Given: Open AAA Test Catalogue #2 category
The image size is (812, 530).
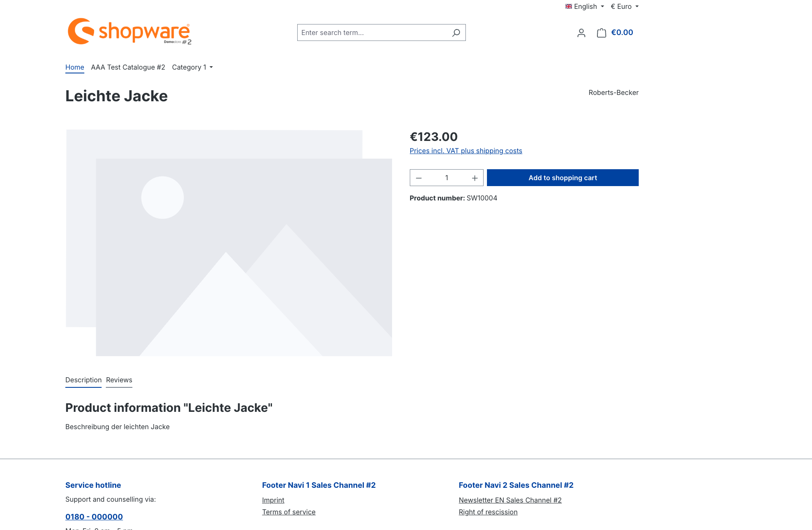Looking at the screenshot, I should (128, 67).
